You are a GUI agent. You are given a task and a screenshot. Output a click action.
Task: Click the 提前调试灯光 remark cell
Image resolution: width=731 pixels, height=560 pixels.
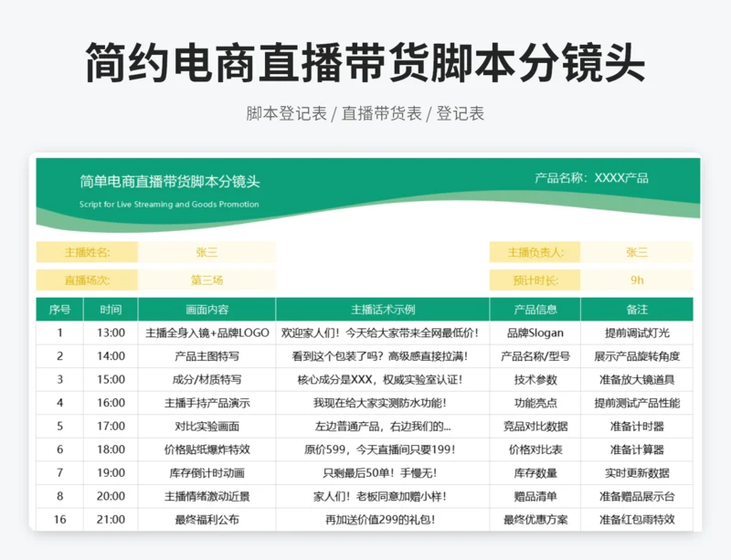[x=637, y=333]
